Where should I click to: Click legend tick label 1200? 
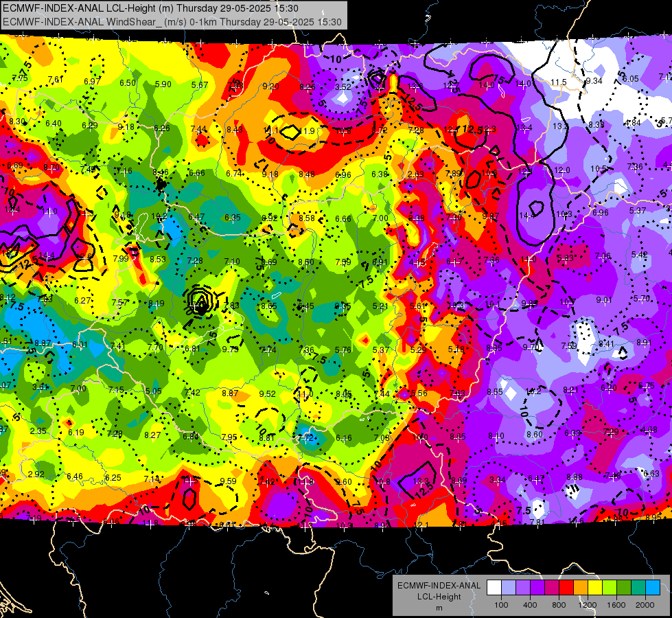point(587,605)
